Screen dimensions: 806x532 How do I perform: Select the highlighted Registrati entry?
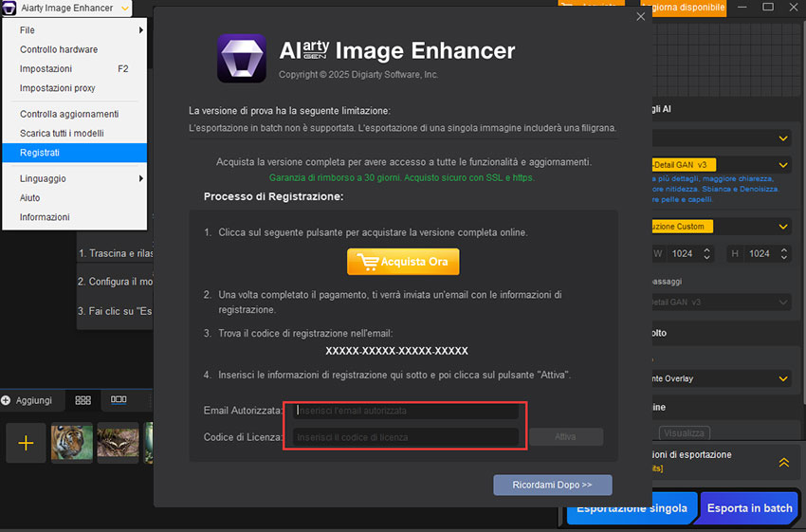(75, 153)
